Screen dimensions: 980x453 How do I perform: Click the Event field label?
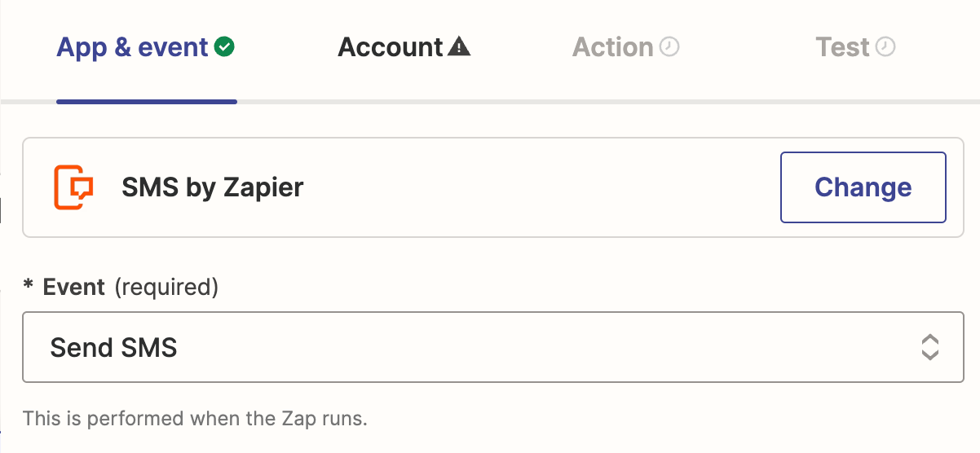[74, 287]
